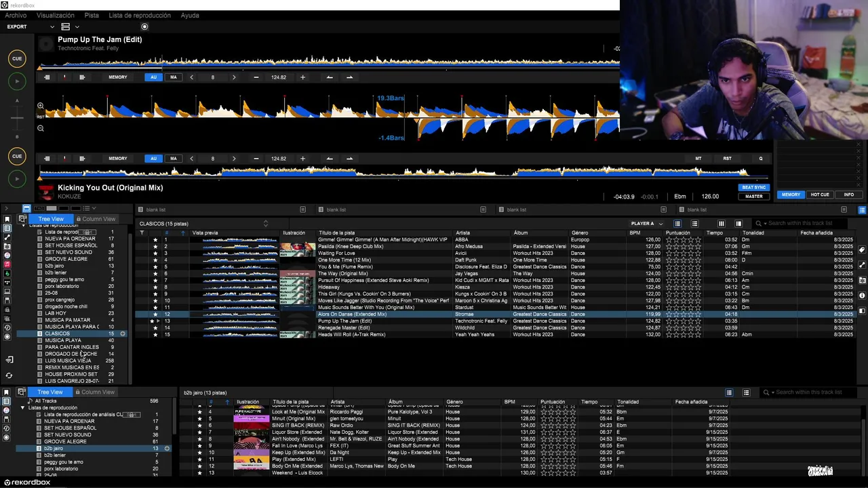Select the GROOVE ALEGRE playlist in upper tree
This screenshot has width=868, height=488.
click(x=66, y=259)
